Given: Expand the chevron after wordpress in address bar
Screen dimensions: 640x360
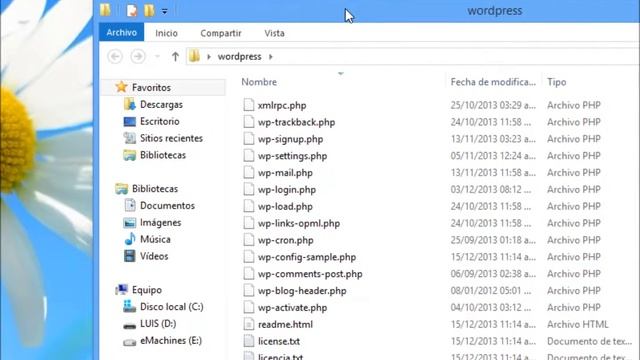Looking at the screenshot, I should pyautogui.click(x=271, y=57).
